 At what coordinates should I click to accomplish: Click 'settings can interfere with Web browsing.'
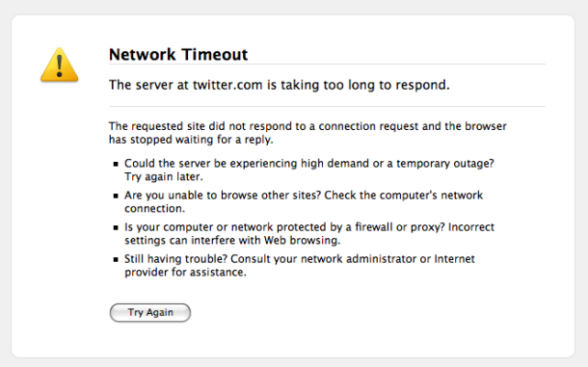[x=232, y=241]
